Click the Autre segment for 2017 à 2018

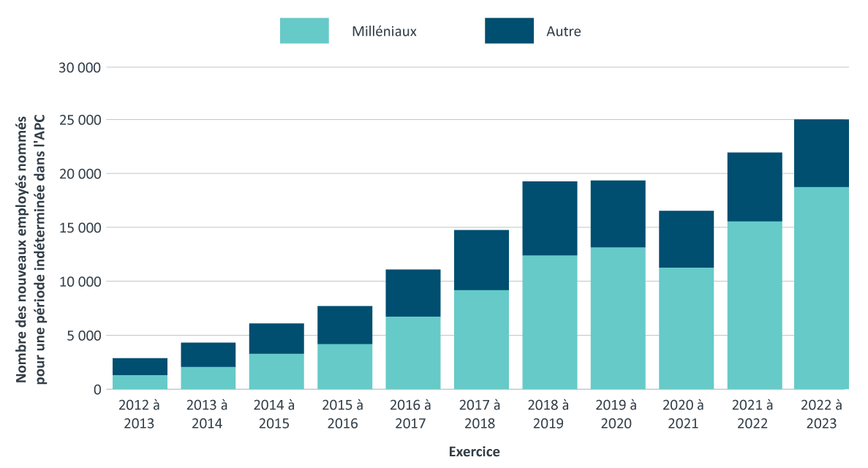click(x=481, y=260)
